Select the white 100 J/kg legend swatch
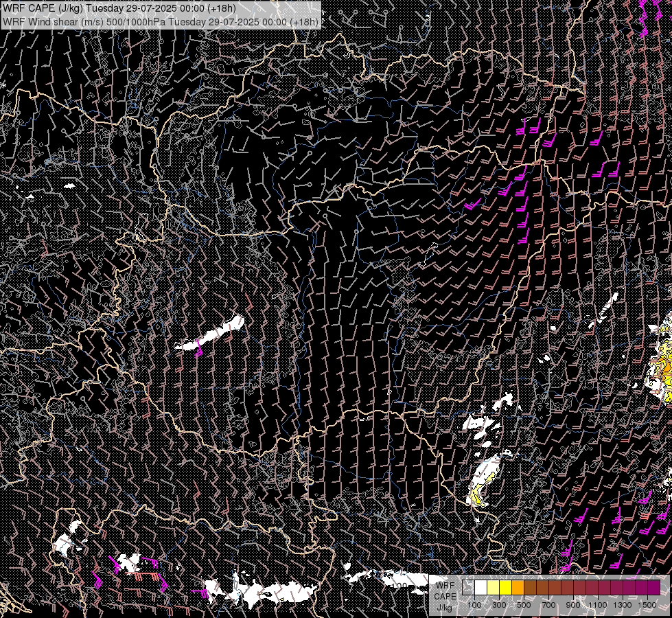This screenshot has height=618, width=672. [x=481, y=587]
